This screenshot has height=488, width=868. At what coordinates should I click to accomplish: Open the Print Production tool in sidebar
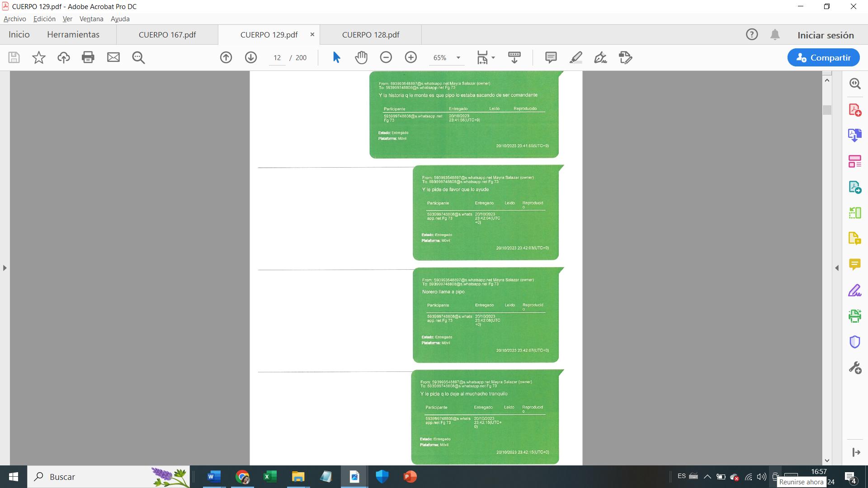coord(854,316)
